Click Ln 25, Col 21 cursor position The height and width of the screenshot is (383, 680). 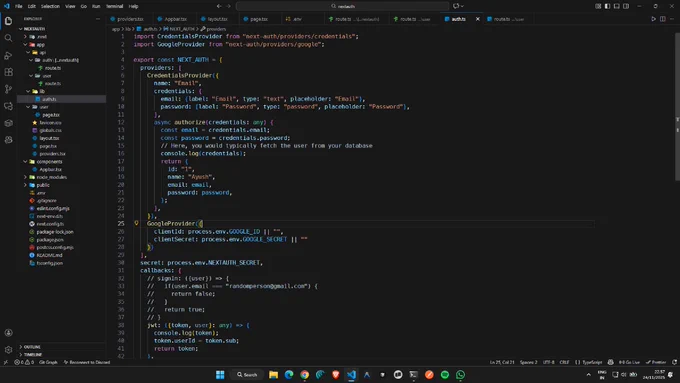click(x=502, y=362)
